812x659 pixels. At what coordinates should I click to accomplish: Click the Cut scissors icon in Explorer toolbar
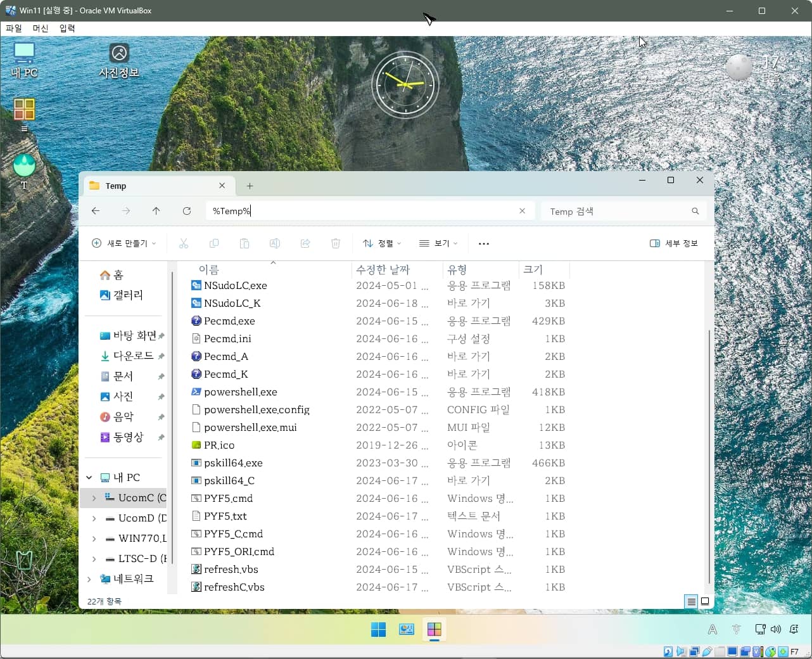(184, 243)
